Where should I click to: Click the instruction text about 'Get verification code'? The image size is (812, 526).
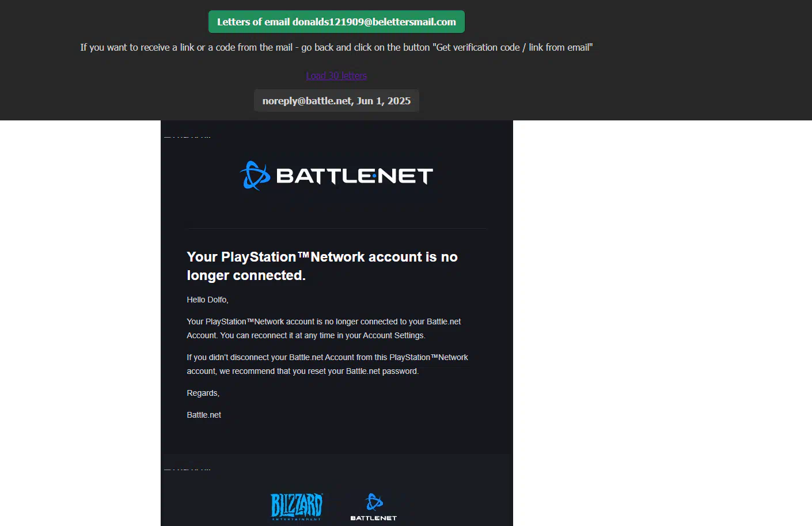pos(336,47)
